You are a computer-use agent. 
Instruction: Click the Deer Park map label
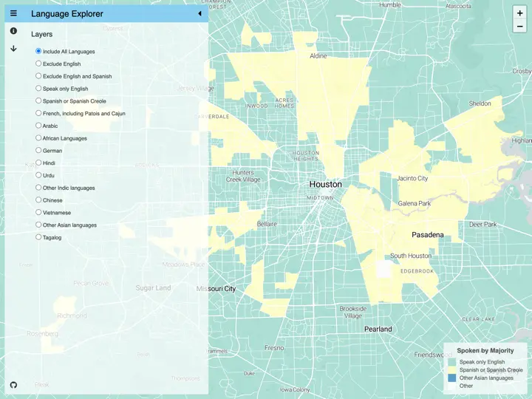pos(482,225)
